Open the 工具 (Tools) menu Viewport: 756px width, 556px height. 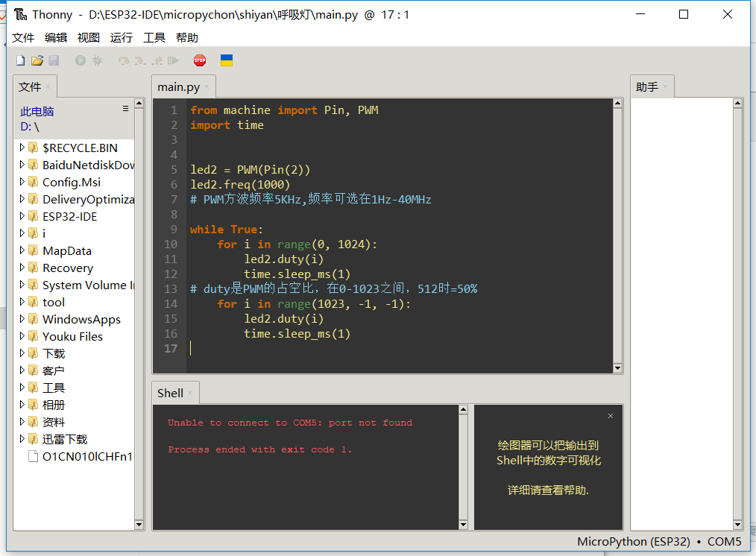(x=154, y=38)
